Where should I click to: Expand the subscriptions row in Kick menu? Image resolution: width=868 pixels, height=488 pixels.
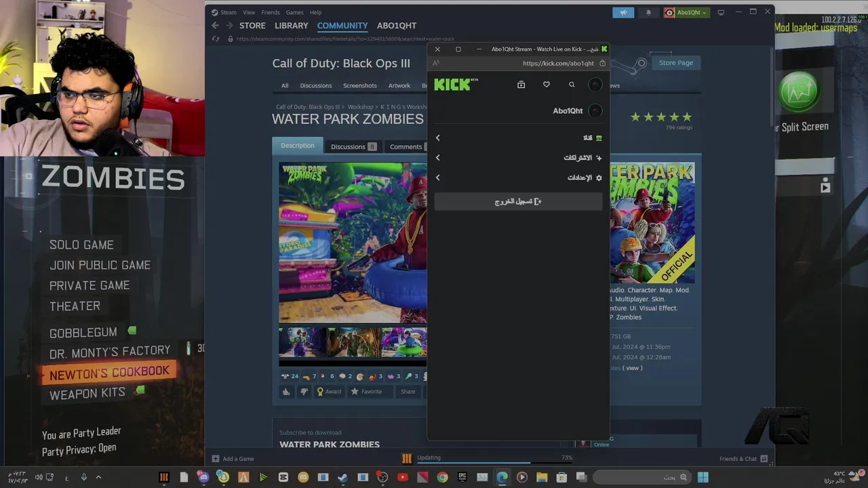coord(519,157)
